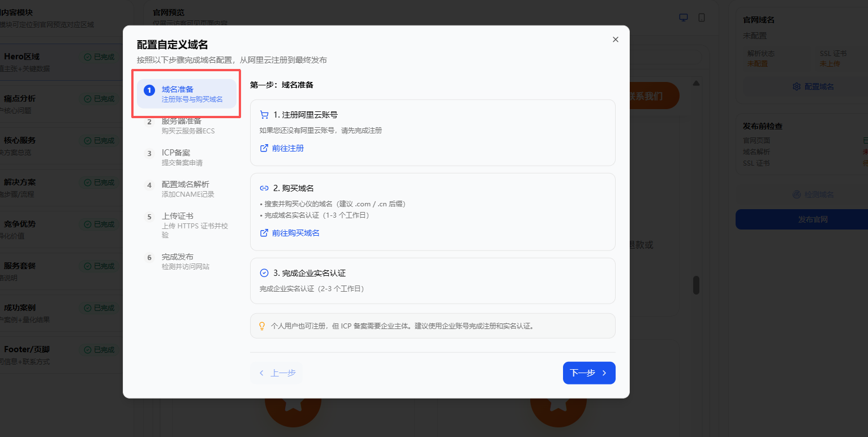Click the scroll-up arrow in background preview
868x437 pixels.
pyautogui.click(x=696, y=84)
